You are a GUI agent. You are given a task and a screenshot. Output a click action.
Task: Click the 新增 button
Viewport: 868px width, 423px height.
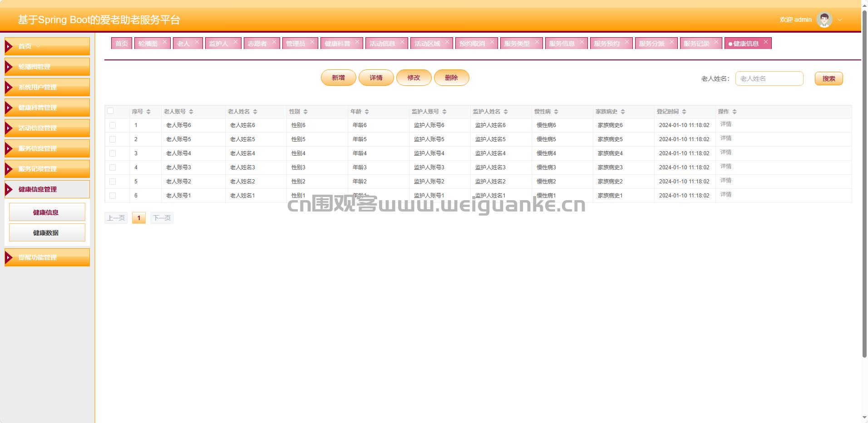338,78
